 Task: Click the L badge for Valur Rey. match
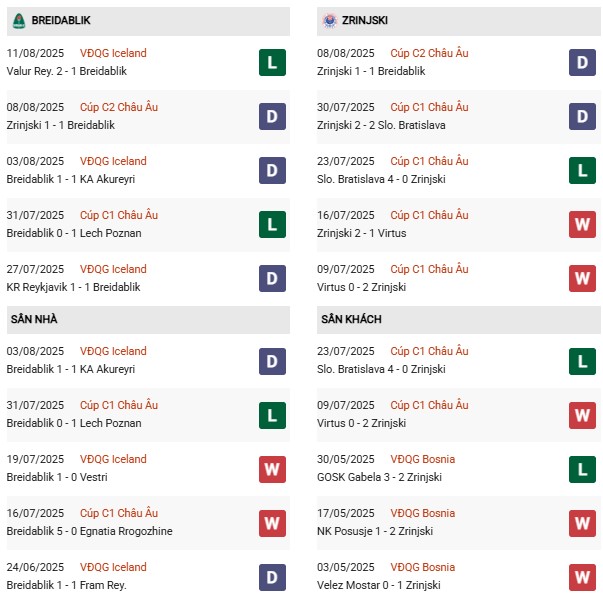tap(272, 63)
